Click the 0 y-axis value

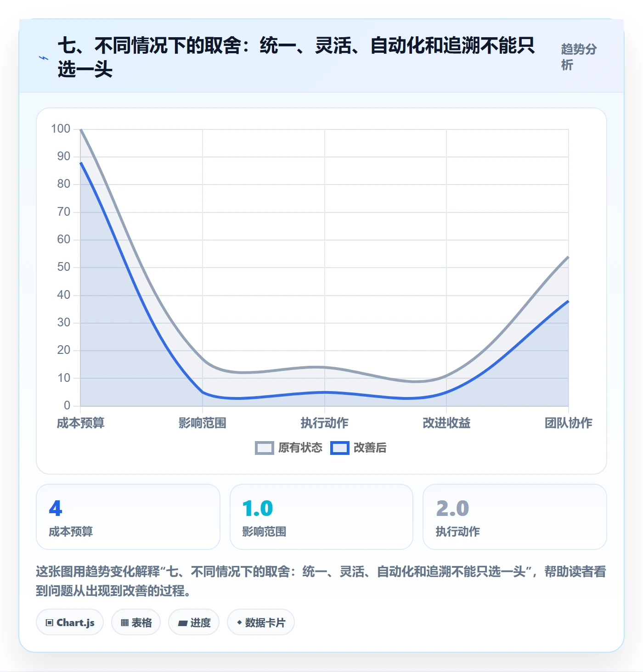tap(67, 405)
